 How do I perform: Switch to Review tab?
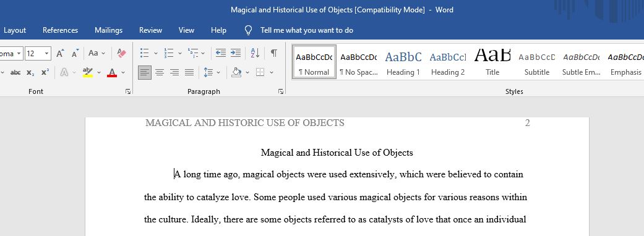point(151,30)
